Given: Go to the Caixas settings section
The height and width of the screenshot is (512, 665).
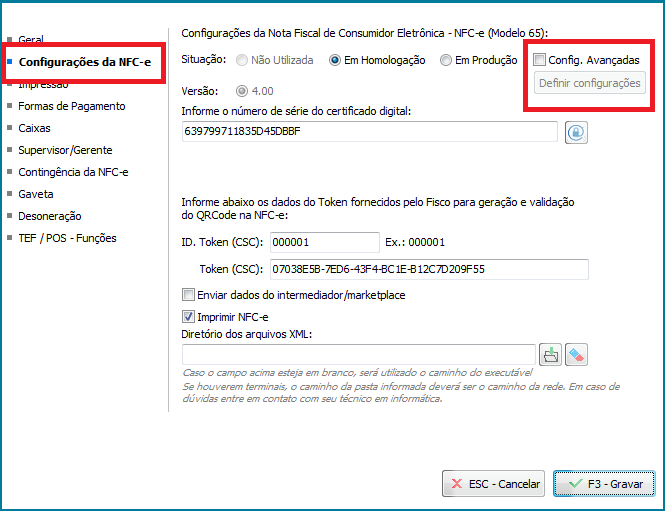Looking at the screenshot, I should 34,128.
